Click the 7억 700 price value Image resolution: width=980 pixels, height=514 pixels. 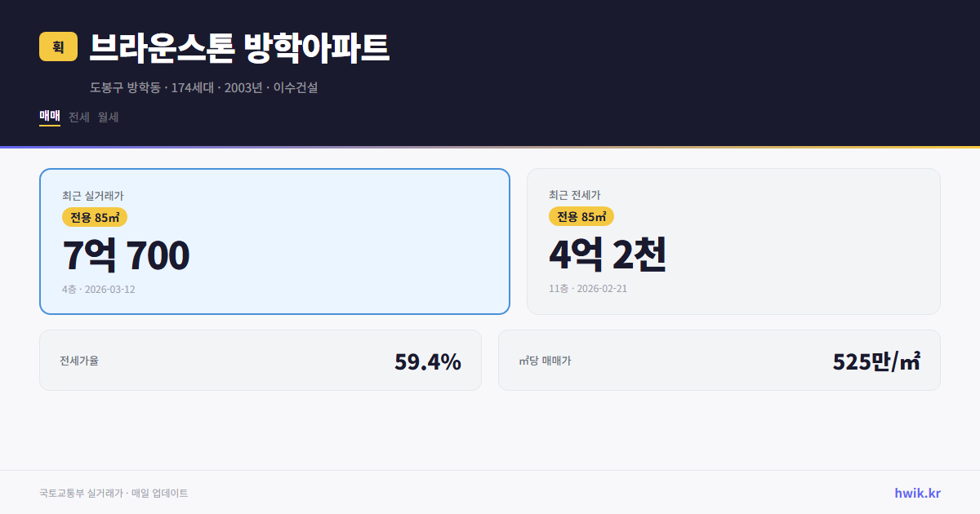click(x=126, y=255)
